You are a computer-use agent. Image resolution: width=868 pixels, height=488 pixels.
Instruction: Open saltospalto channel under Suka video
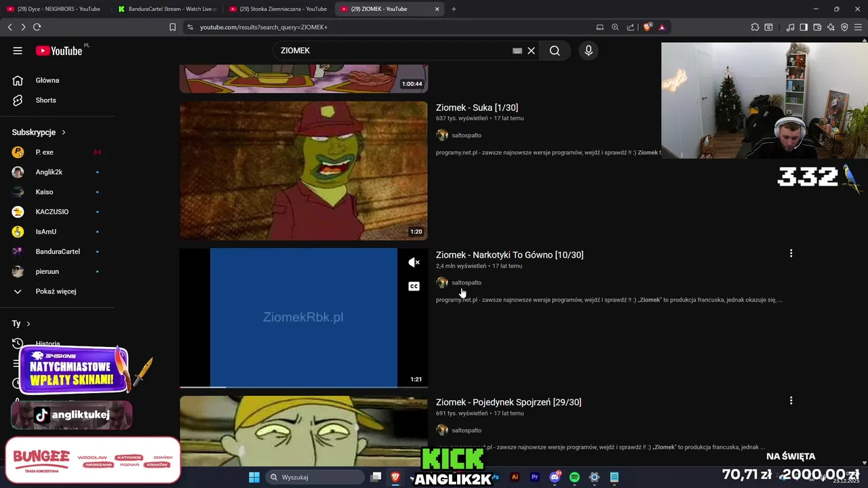point(467,136)
